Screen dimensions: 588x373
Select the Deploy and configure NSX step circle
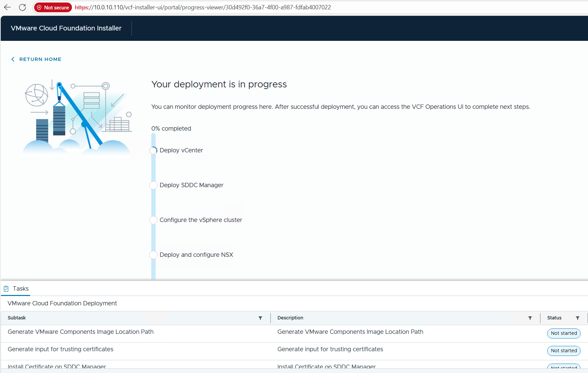click(153, 255)
